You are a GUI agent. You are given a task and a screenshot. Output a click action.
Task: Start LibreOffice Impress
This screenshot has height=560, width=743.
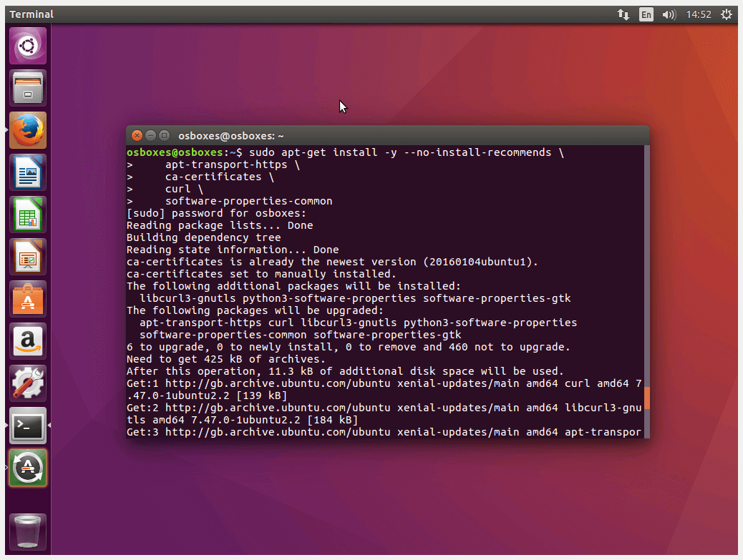coord(27,257)
